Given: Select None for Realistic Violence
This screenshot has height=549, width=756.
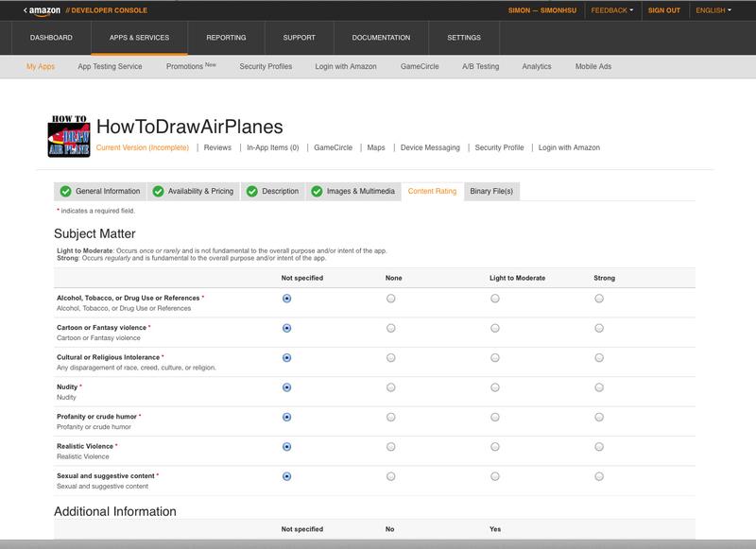Looking at the screenshot, I should click(391, 447).
